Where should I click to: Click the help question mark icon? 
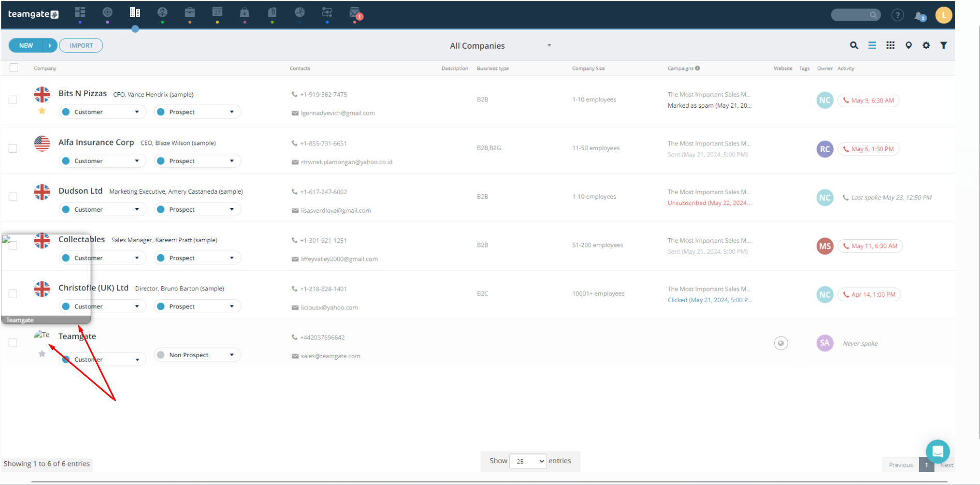898,15
